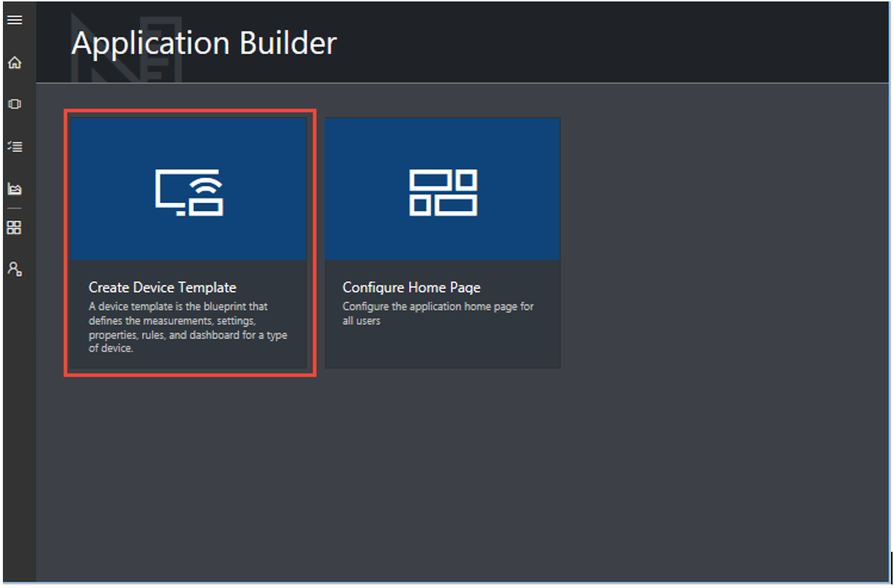Click the home page layout tiles icon
Image resolution: width=894 pixels, height=588 pixels.
[x=443, y=192]
